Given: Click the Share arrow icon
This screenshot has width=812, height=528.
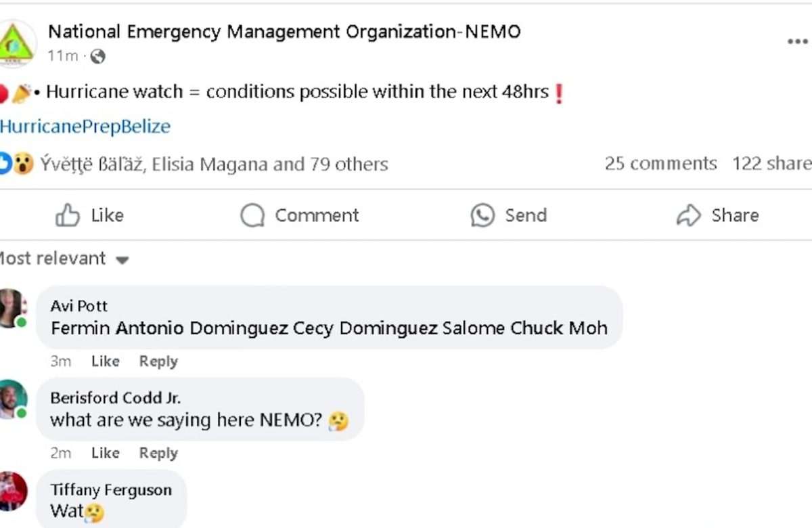Looking at the screenshot, I should (689, 216).
